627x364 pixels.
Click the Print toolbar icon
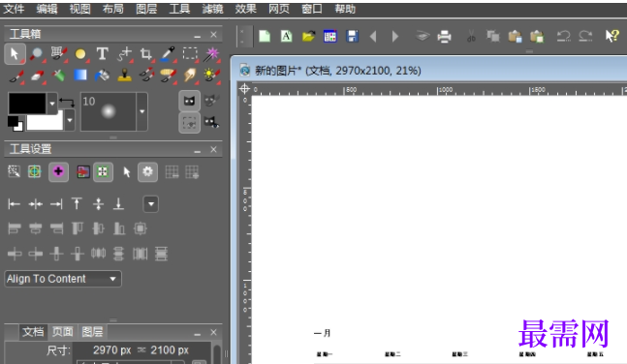point(444,37)
